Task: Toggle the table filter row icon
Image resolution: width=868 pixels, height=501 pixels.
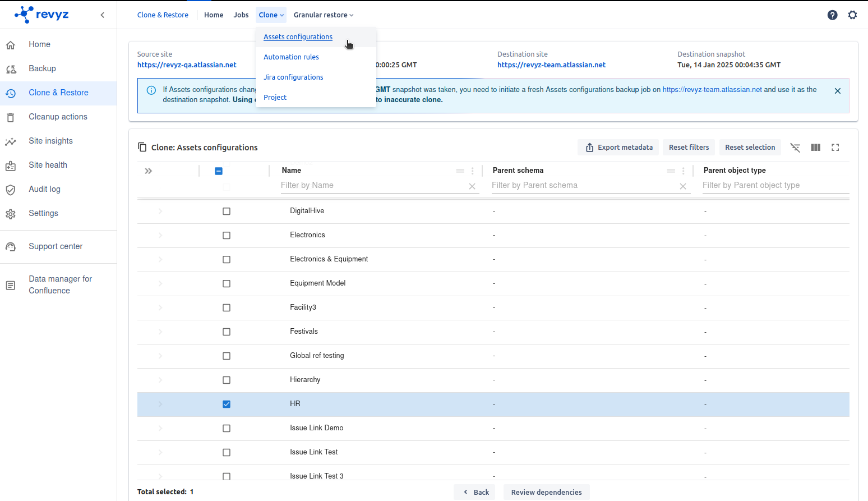Action: coord(795,148)
